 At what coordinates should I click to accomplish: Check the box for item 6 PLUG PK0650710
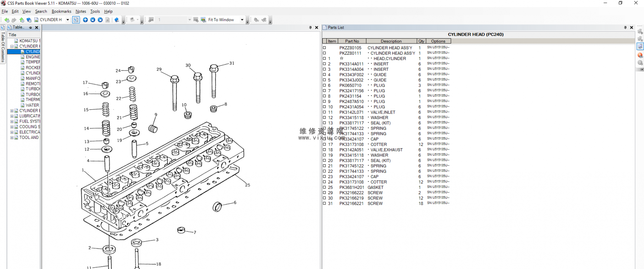pos(325,85)
